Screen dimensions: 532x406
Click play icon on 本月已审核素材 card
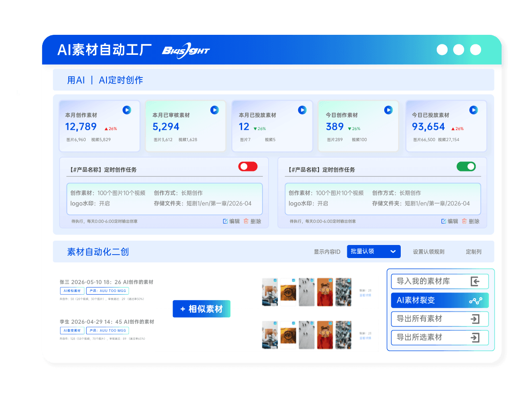click(x=214, y=110)
